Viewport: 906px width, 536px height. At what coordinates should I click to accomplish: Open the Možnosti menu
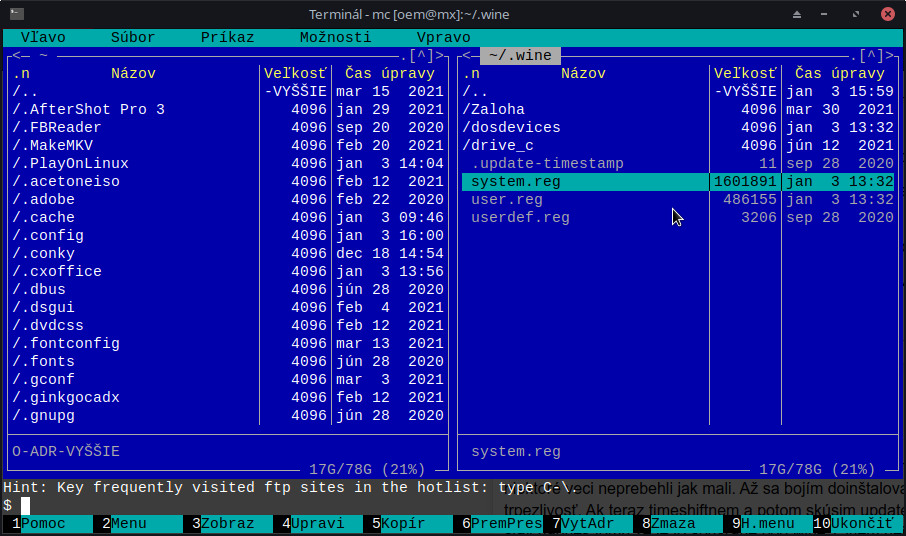335,38
